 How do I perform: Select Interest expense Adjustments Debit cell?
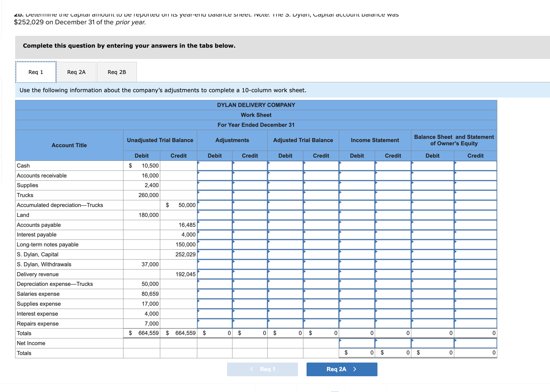coord(215,314)
